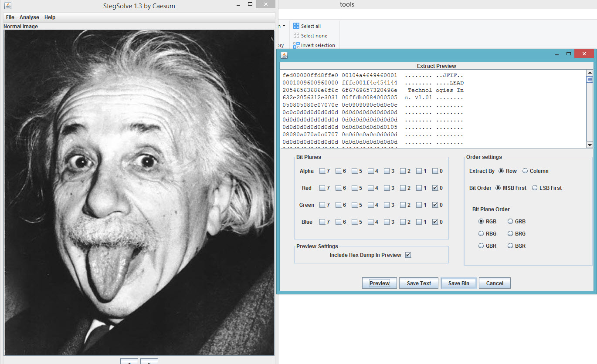Uncheck the Red bit plane 0 box

[435, 188]
